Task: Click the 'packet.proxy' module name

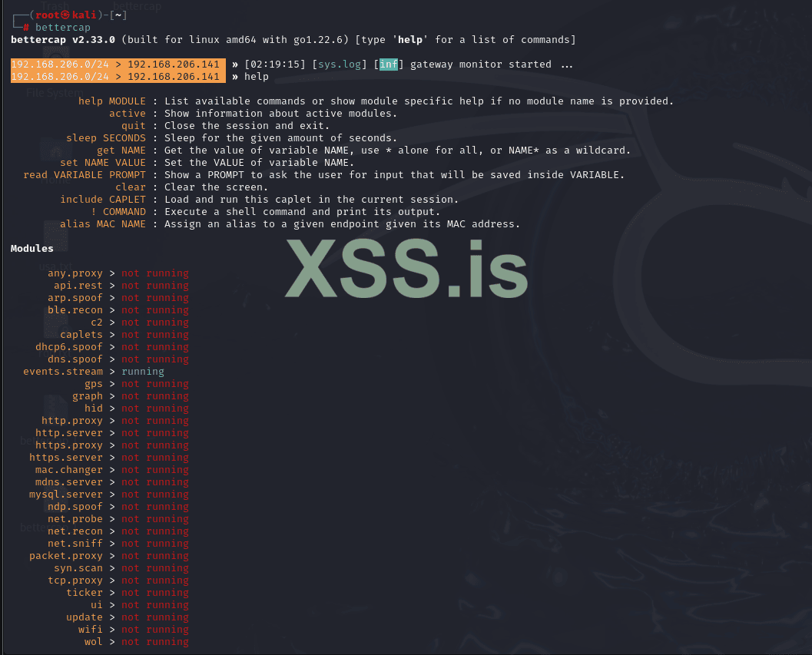Action: click(x=66, y=556)
